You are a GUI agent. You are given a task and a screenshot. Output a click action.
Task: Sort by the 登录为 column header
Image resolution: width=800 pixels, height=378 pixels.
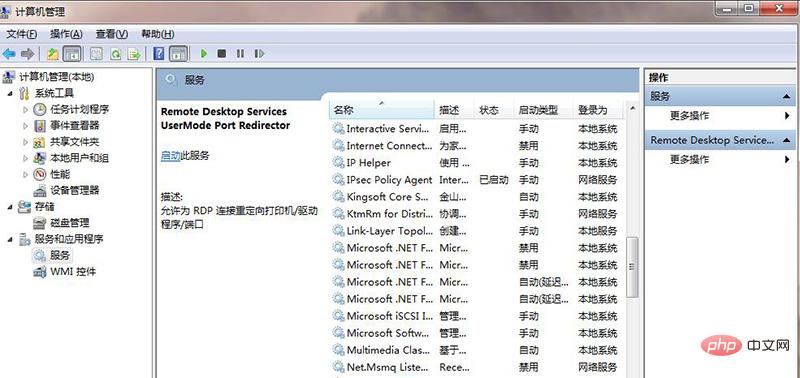click(x=598, y=110)
